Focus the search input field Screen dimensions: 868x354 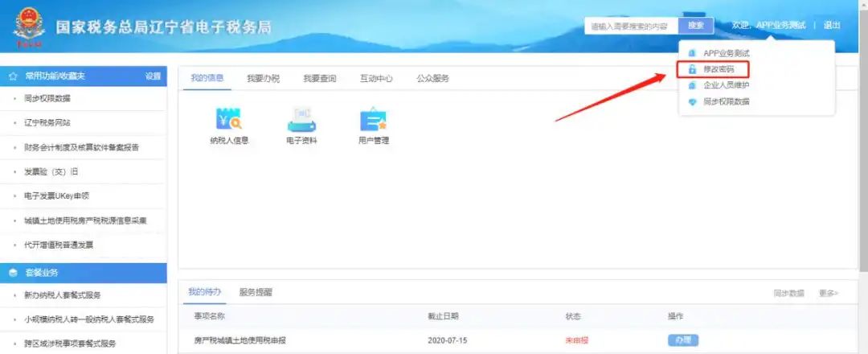(x=632, y=26)
